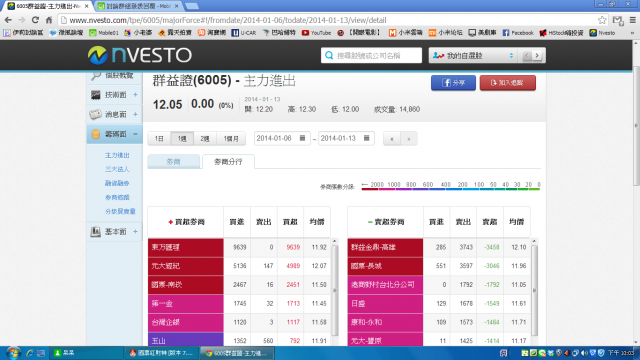The image size is (640, 360).
Task: Open the Nvesto bookmark
Action: 602,33
